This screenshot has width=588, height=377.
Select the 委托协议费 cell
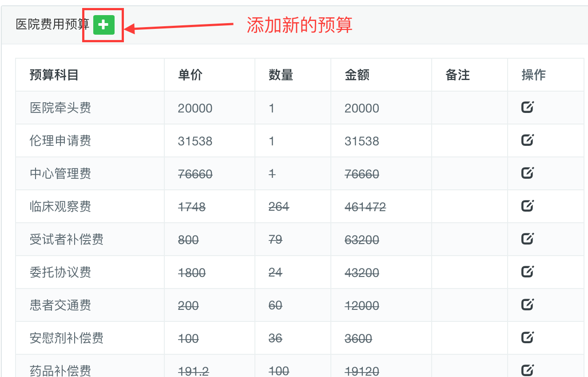click(x=90, y=273)
